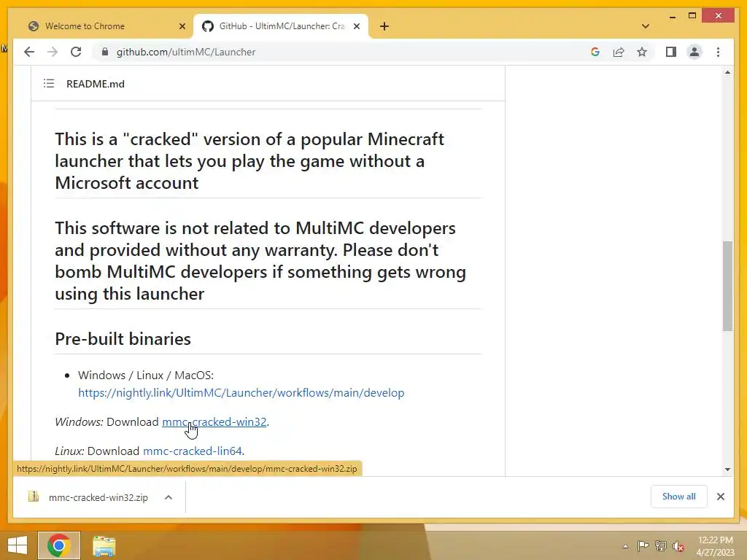Screen dimensions: 747x560
Task: Click the README.md file title
Action: pos(96,84)
